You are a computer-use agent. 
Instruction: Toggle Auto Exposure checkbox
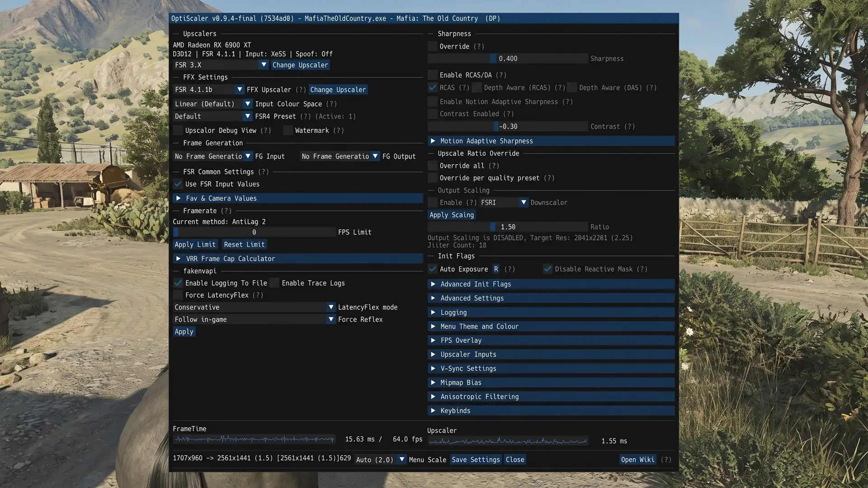tap(433, 269)
